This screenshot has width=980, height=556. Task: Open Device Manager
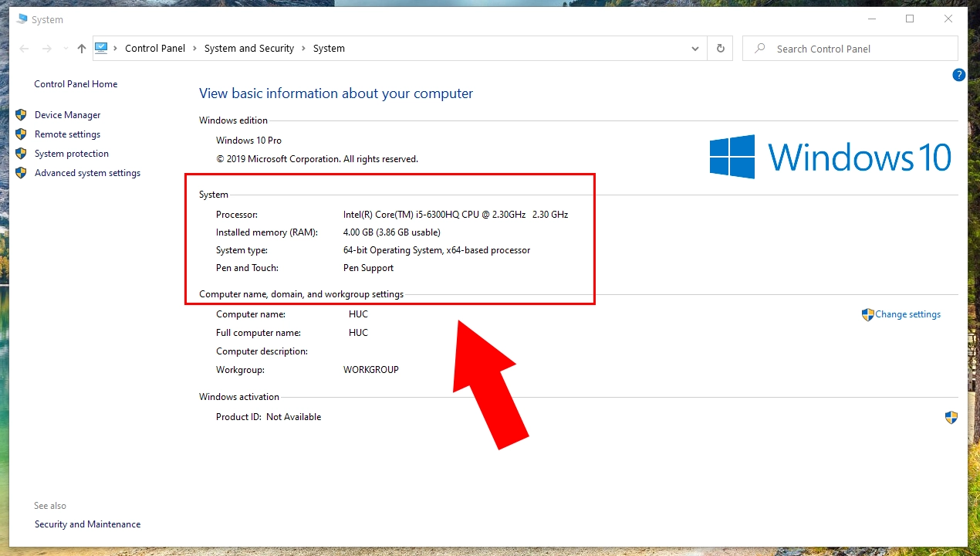tap(67, 115)
